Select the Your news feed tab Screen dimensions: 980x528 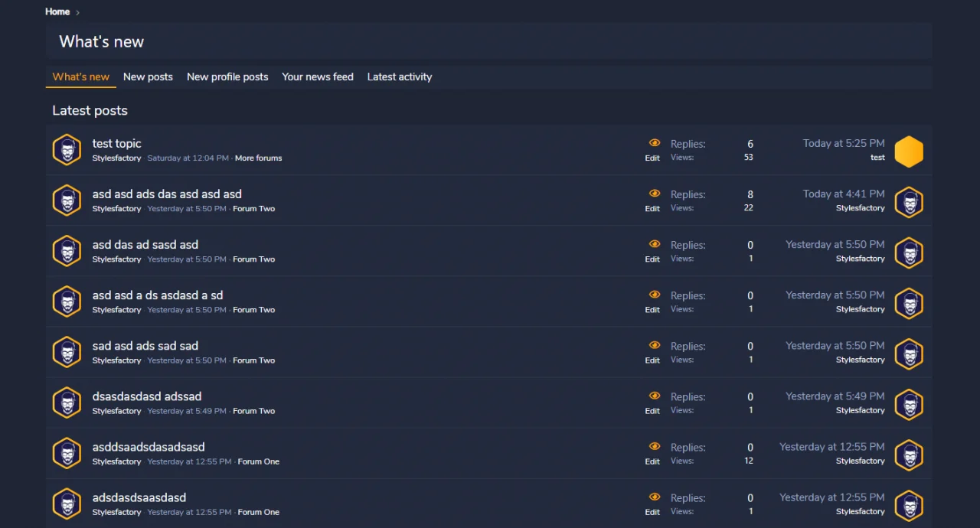click(x=317, y=77)
